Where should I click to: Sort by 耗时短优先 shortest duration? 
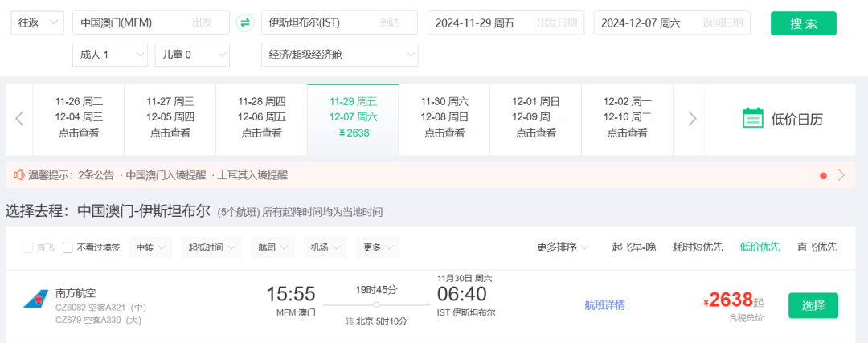click(x=698, y=247)
